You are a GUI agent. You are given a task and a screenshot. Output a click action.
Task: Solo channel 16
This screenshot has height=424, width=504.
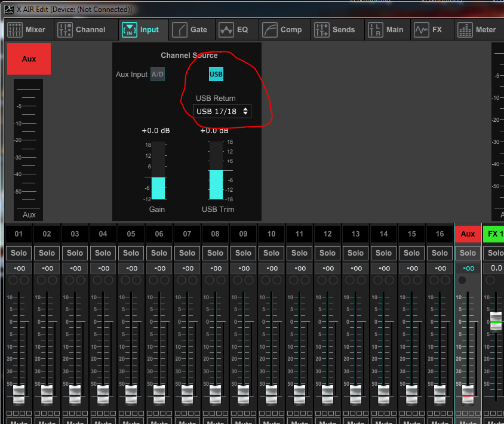[x=440, y=253]
